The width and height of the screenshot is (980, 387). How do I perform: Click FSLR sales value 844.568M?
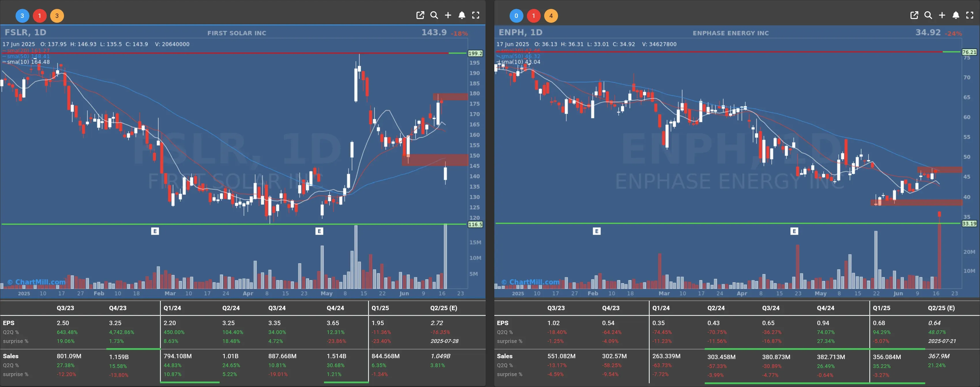tap(385, 356)
